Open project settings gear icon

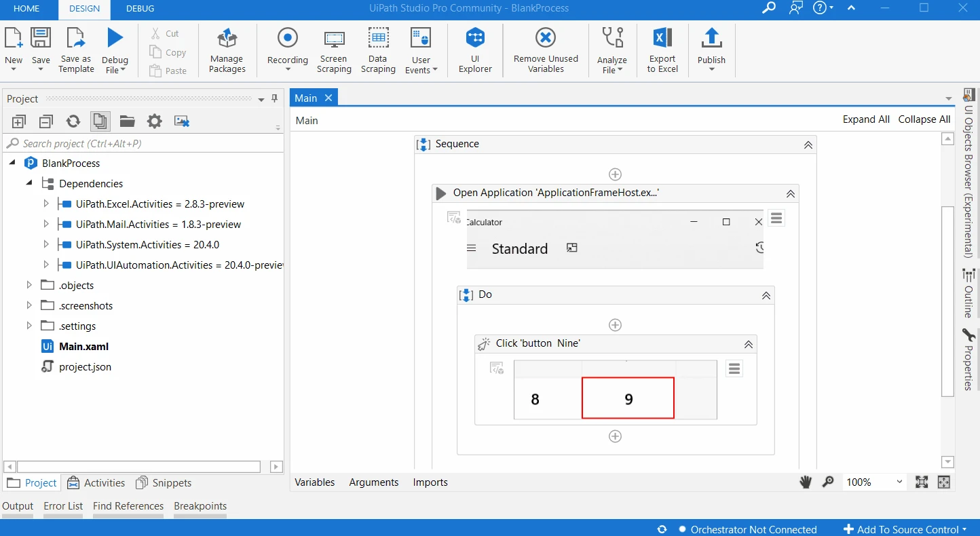(155, 121)
